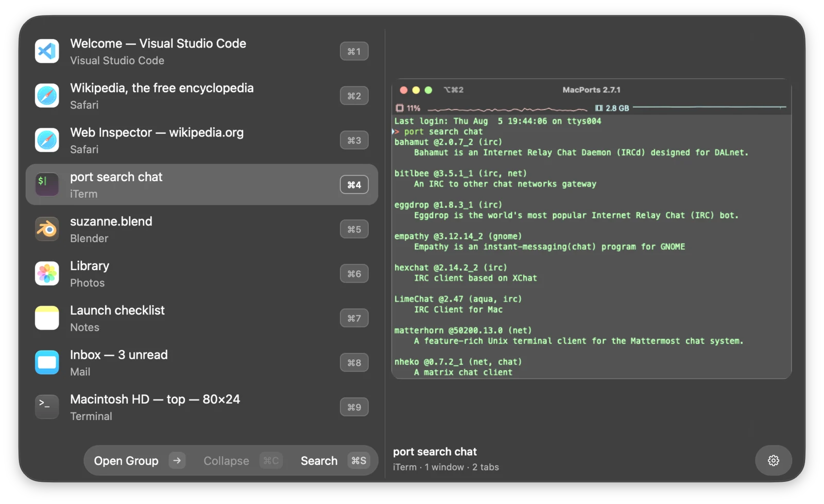
Task: Click the LimeChat @2.47 (aqua, irc) line
Action: [x=458, y=299]
